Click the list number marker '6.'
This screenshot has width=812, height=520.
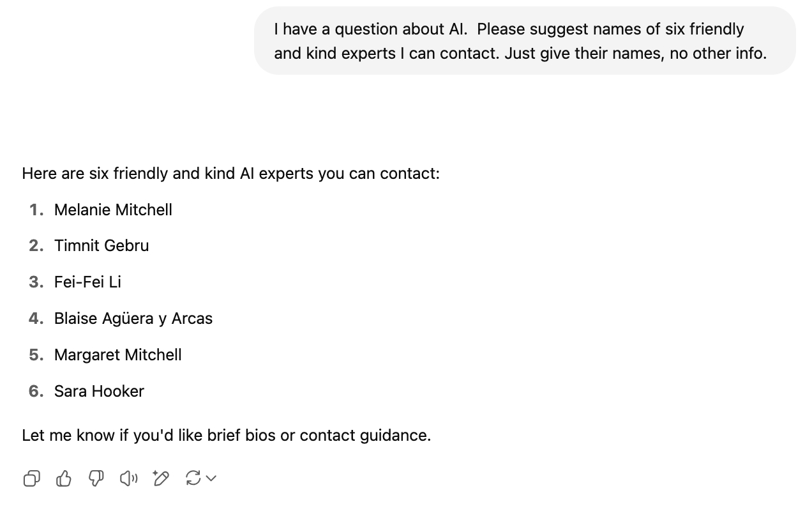point(36,392)
